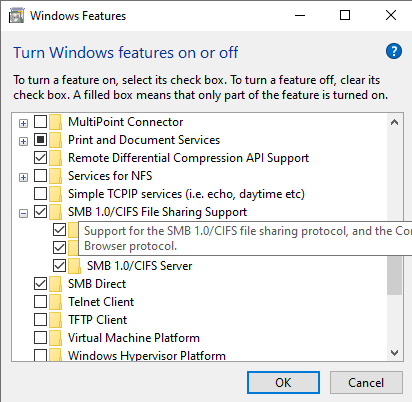Click the blue help question mark icon
This screenshot has height=402, width=412.
(x=394, y=51)
